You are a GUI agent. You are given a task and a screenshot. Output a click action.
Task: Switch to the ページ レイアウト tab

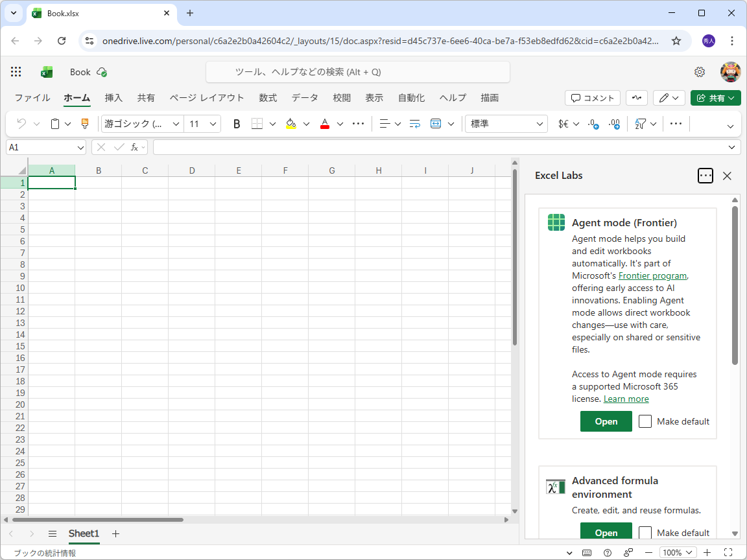[207, 98]
